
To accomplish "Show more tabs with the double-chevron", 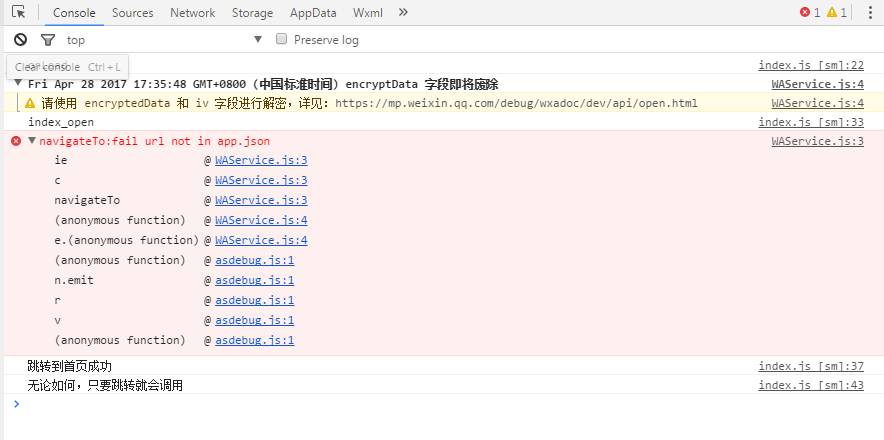I will tap(403, 13).
